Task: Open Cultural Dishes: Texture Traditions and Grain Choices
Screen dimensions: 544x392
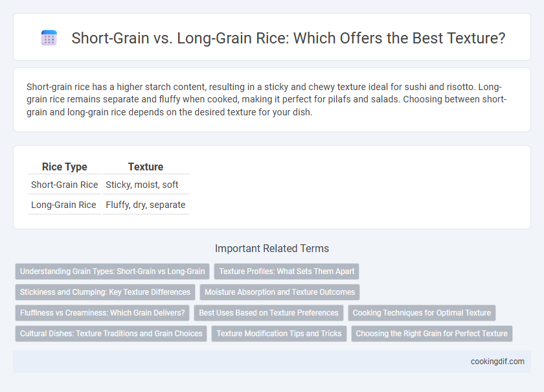Action: [x=111, y=334]
